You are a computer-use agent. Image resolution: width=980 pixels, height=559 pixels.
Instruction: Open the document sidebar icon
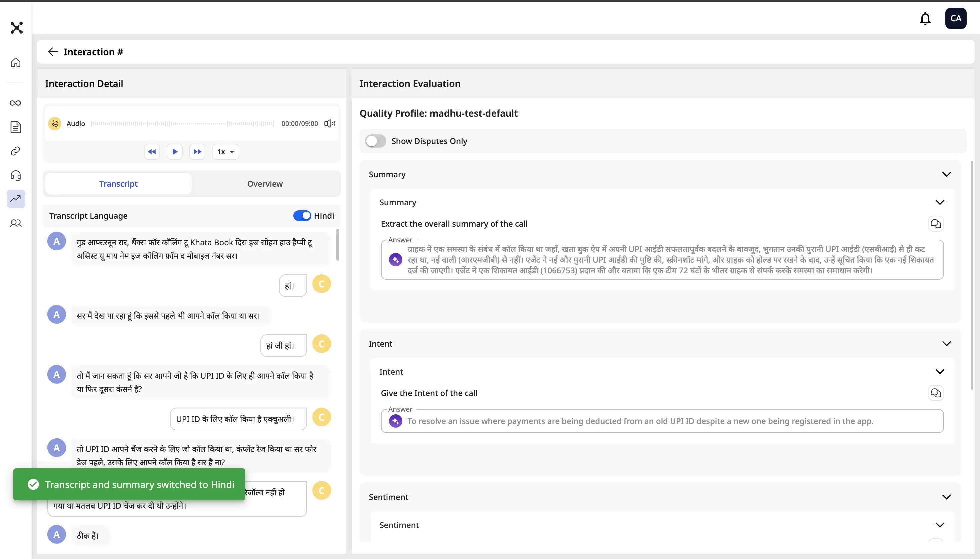point(16,127)
